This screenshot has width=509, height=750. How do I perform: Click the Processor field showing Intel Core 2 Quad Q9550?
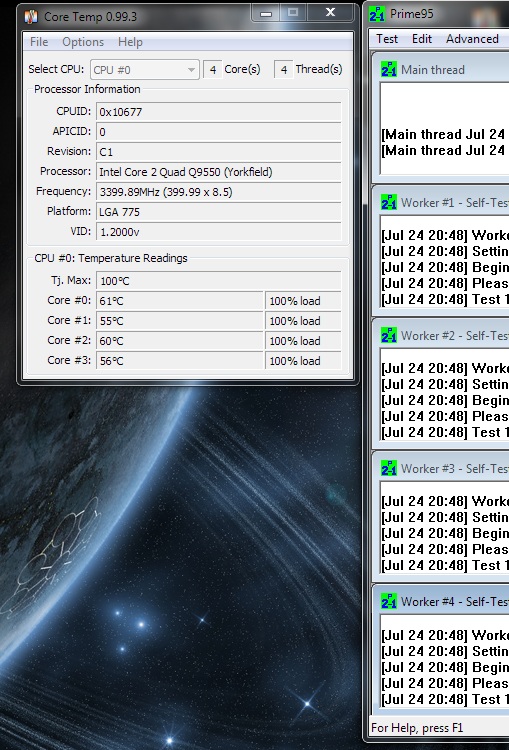219,172
